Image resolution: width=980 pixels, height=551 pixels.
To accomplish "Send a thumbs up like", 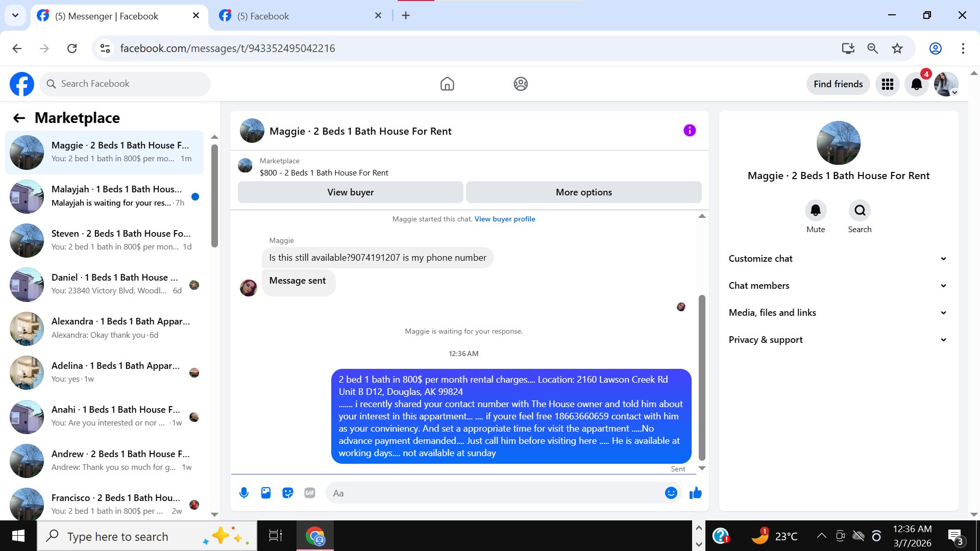I will pos(695,493).
